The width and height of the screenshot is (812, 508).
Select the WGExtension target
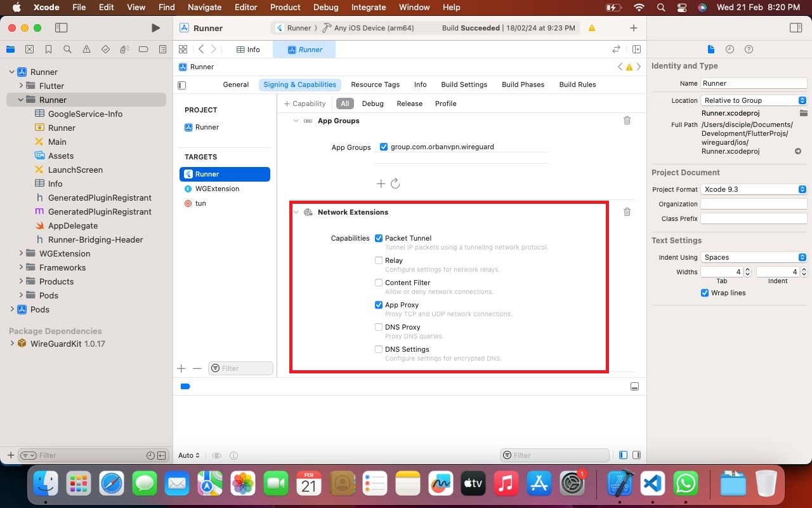pos(217,189)
